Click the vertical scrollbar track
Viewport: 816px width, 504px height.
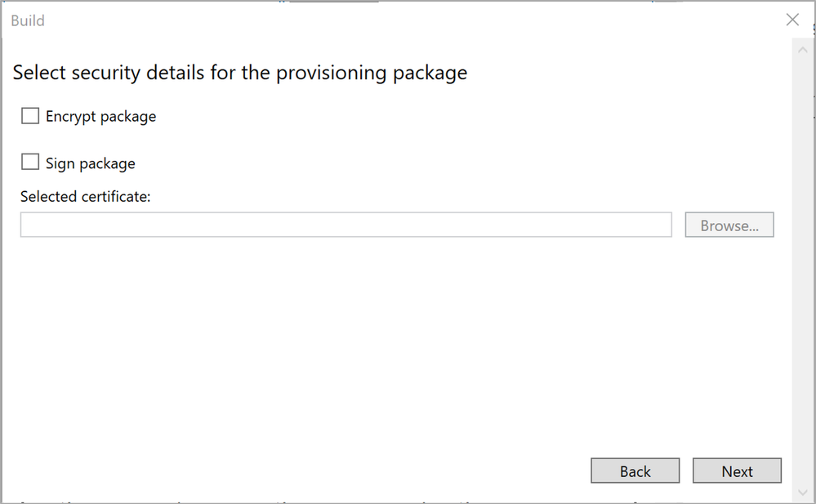803,270
